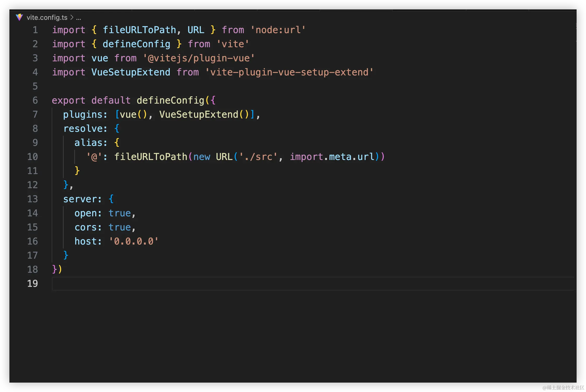Click line number 13 in gutter
The height and width of the screenshot is (392, 586).
(x=32, y=199)
